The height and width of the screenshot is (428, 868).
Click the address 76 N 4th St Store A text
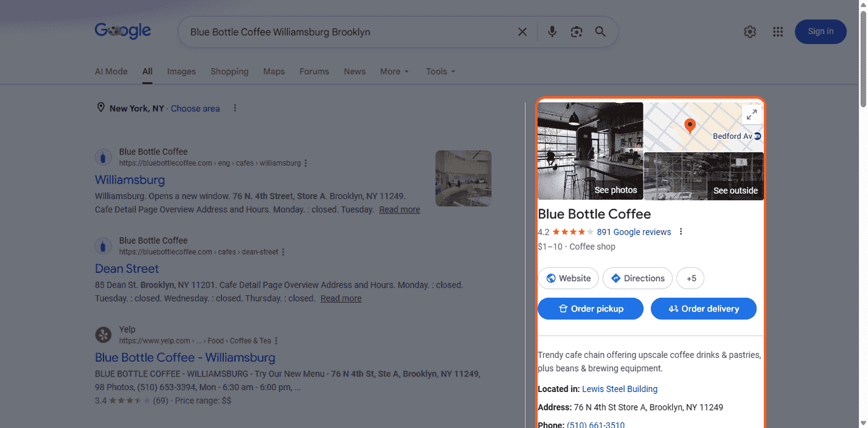(x=649, y=408)
